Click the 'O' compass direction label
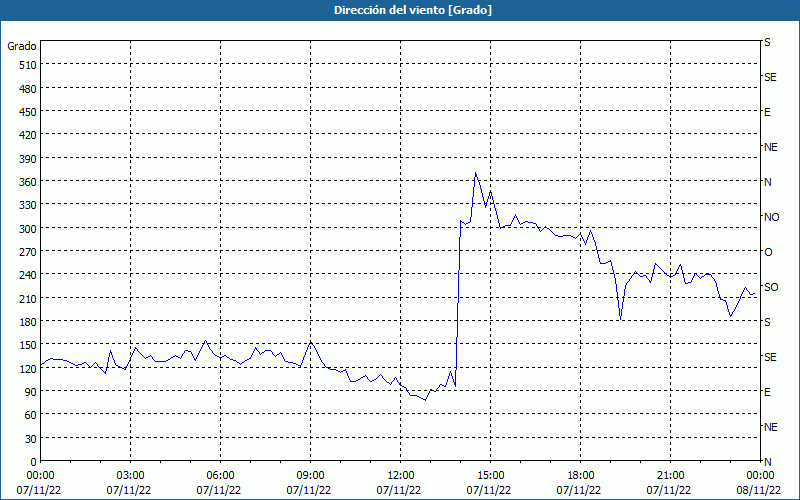The height and width of the screenshot is (500, 800). [768, 253]
